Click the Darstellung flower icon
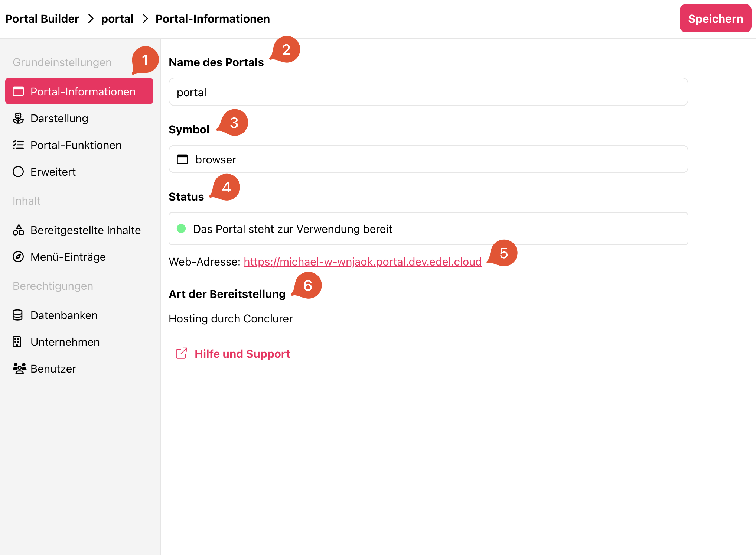The image size is (756, 555). point(18,118)
